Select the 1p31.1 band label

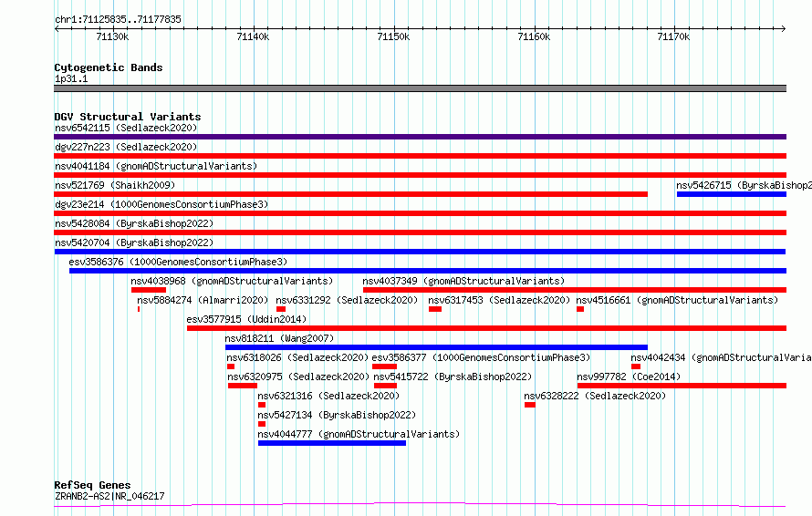pos(71,79)
